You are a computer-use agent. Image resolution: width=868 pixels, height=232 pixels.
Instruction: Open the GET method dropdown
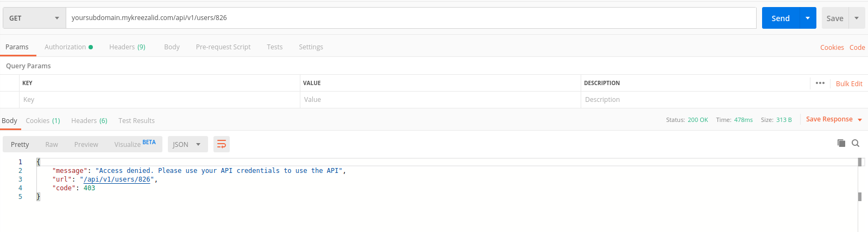(34, 18)
